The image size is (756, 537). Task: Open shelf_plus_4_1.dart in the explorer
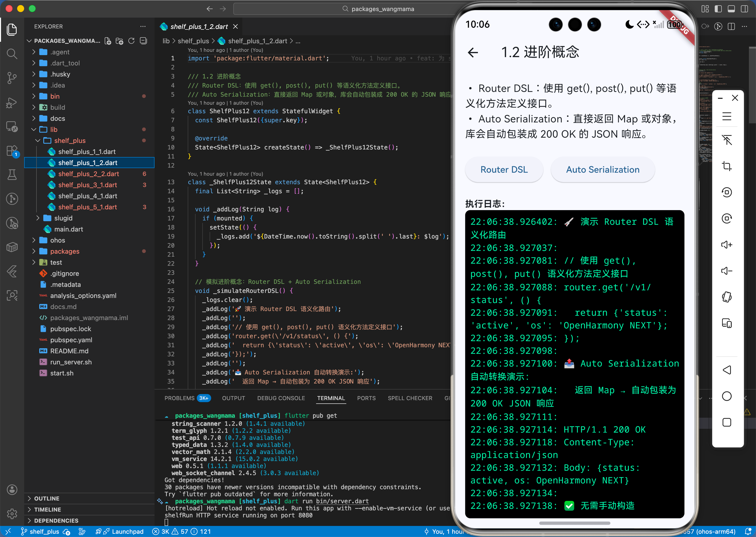(x=88, y=196)
